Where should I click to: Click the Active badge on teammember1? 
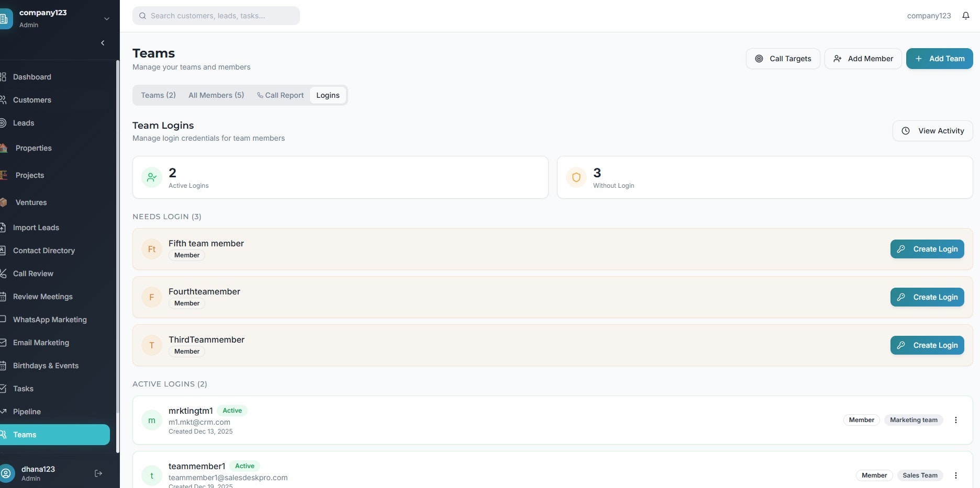(244, 466)
